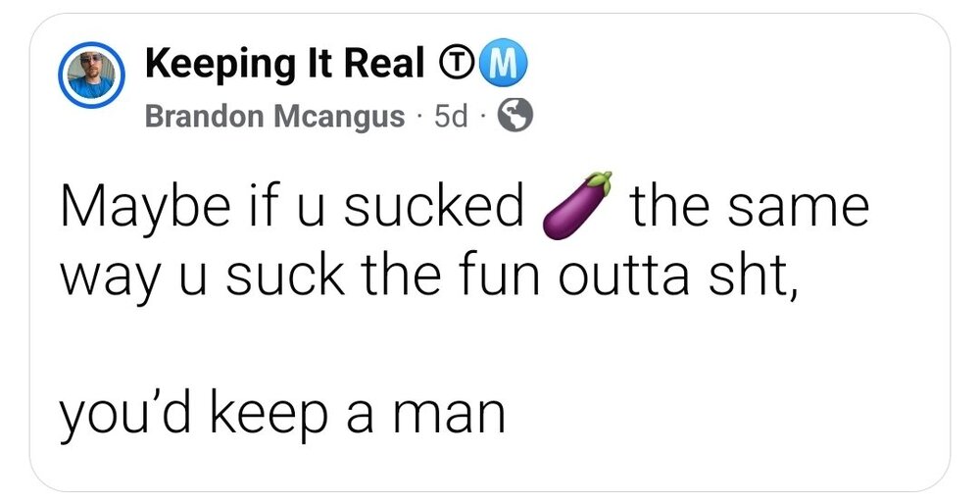Click the 5d post timestamp

tap(451, 118)
